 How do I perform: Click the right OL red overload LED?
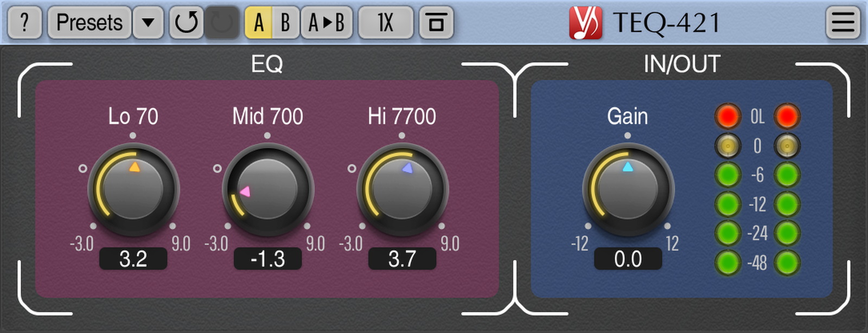click(787, 116)
